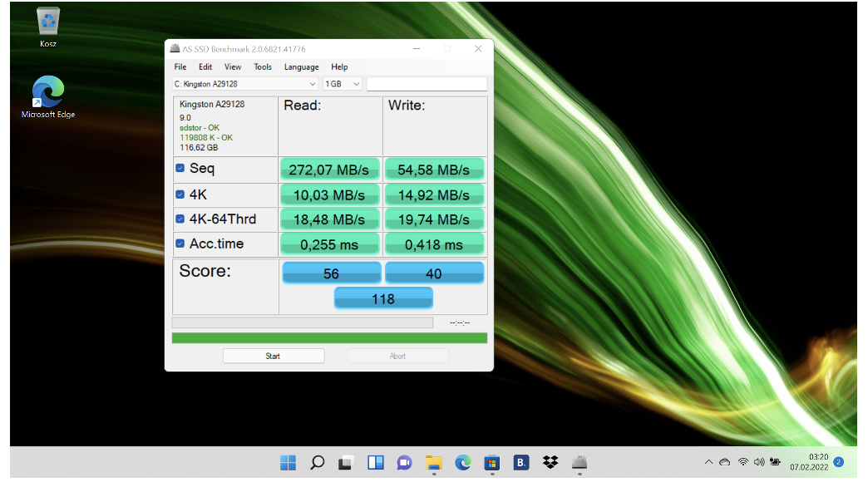Toggle the 4K test checkbox
The height and width of the screenshot is (487, 868).
tap(180, 194)
